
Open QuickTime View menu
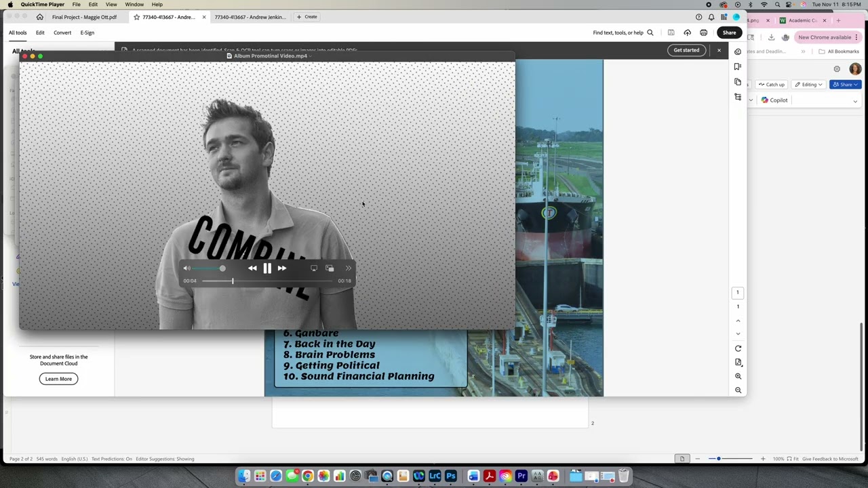pos(111,5)
